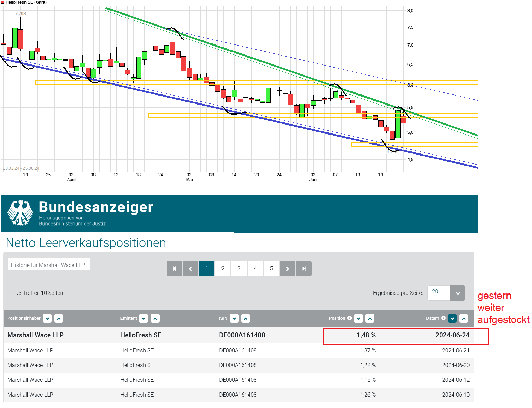Select the Netto-Leerverkaufspositionen heading
532x408 pixels.
click(x=86, y=243)
